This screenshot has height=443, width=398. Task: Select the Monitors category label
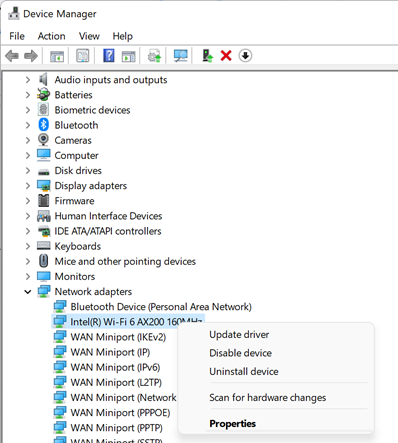75,276
